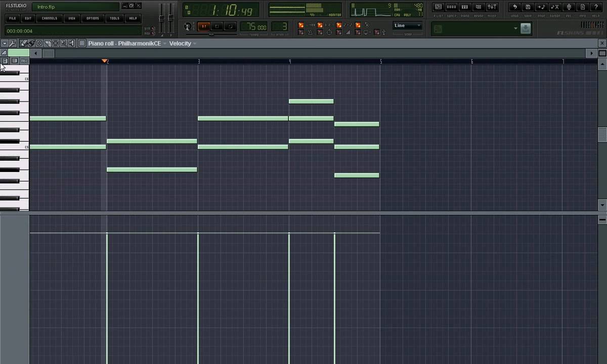Open the EDIT menu
This screenshot has height=364, width=607.
28,18
